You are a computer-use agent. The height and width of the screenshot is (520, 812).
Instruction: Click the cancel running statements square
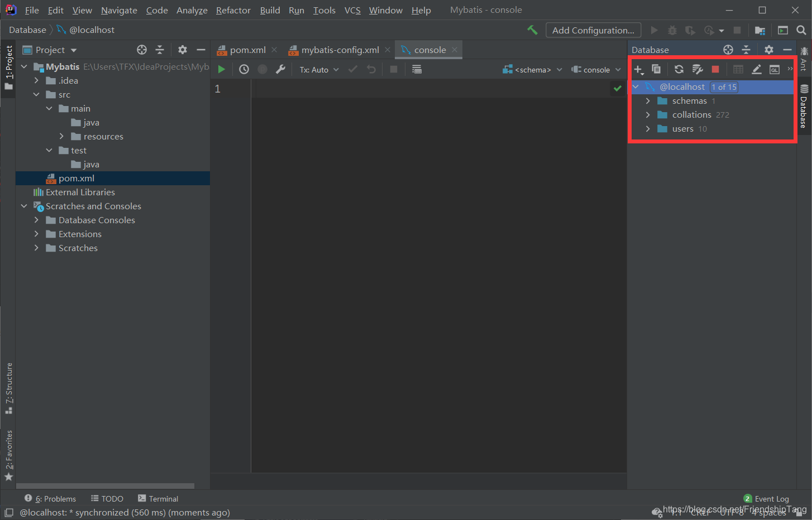coord(394,69)
